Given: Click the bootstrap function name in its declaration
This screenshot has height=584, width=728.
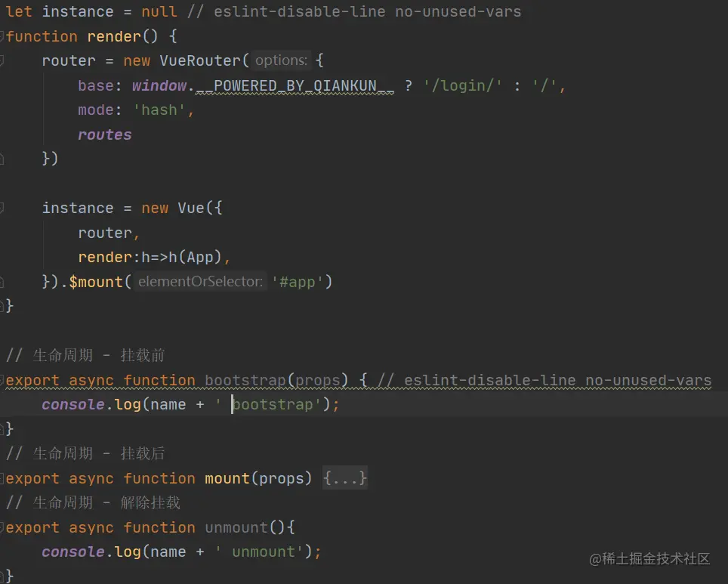Looking at the screenshot, I should pyautogui.click(x=245, y=380).
